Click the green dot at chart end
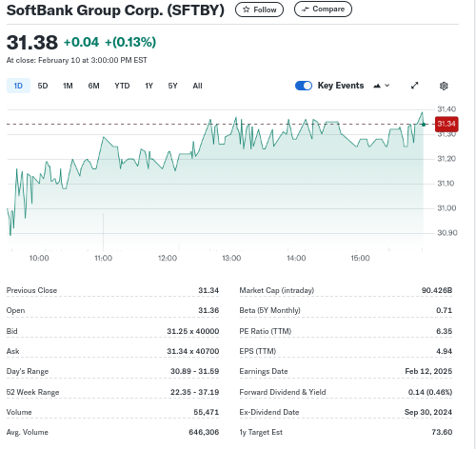 (x=424, y=125)
